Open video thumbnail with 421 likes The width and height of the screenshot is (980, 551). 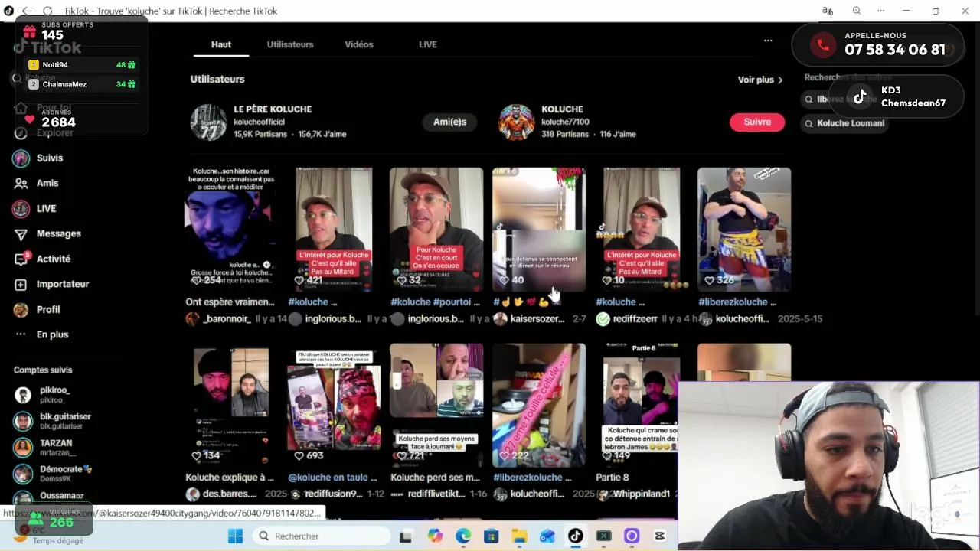click(x=334, y=230)
